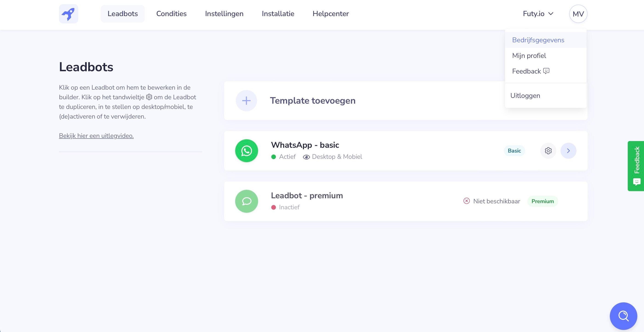
Task: Click the green Actief status dot
Action: point(273,157)
